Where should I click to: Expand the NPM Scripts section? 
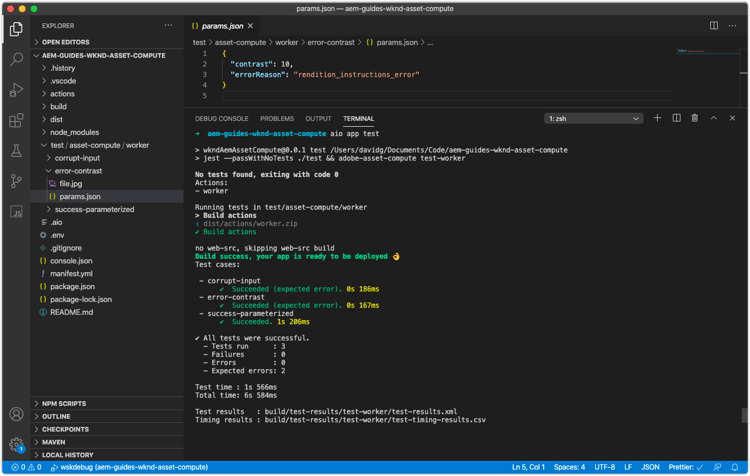point(62,403)
